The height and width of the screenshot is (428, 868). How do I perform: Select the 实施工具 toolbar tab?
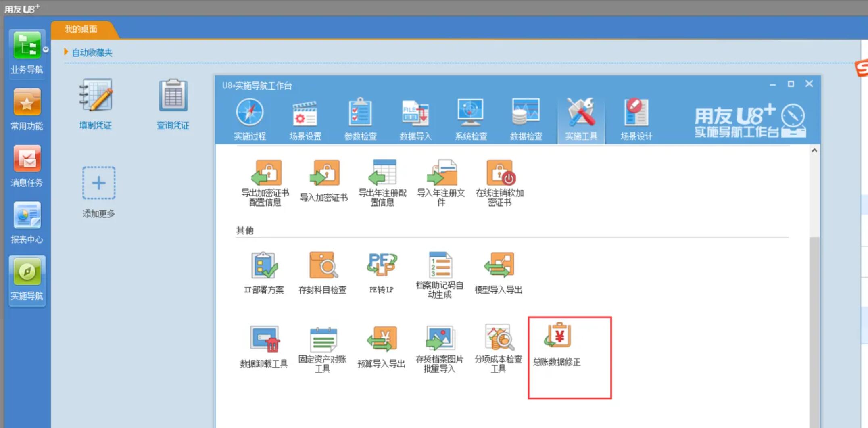click(581, 119)
